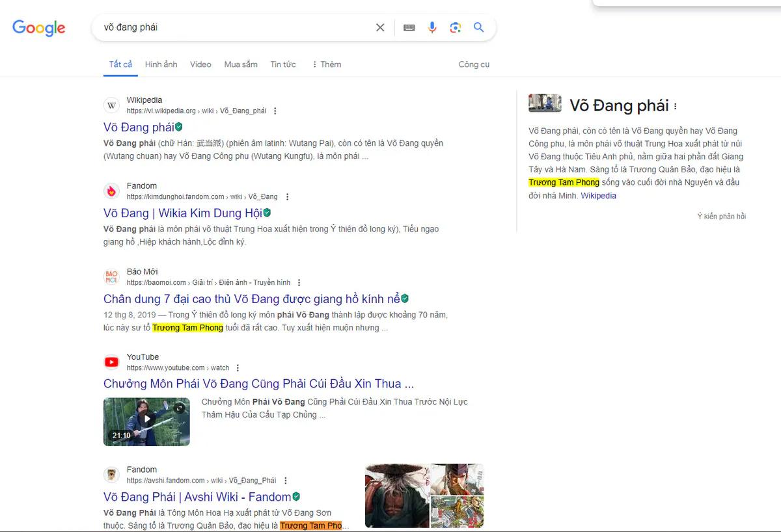Click the Google logo

coord(39,28)
